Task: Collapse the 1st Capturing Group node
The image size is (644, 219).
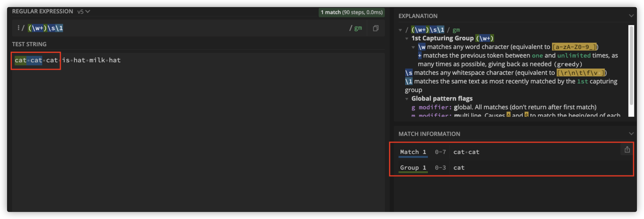Action: 407,39
